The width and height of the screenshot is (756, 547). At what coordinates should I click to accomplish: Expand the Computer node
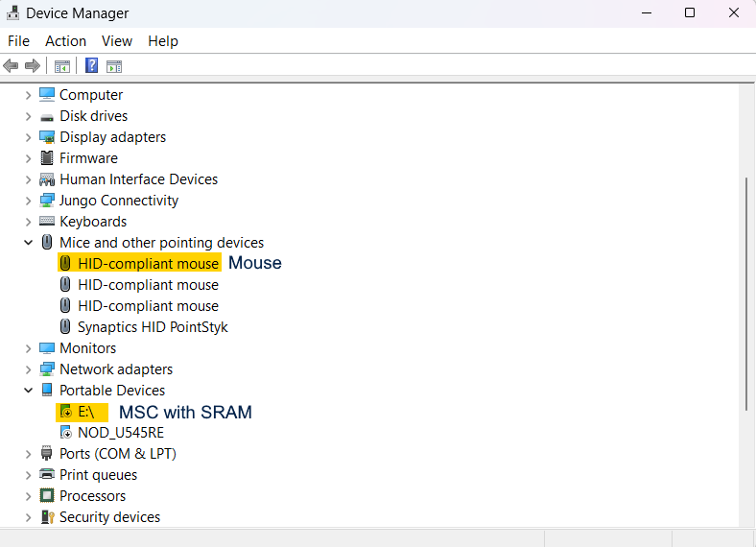pyautogui.click(x=28, y=95)
